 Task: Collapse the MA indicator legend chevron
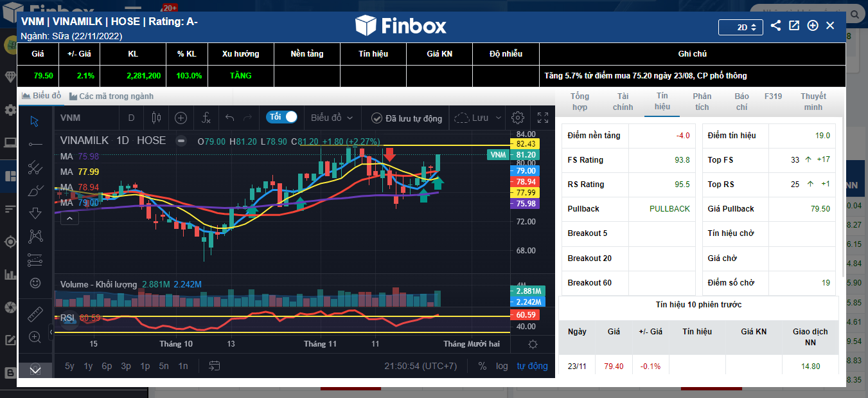(x=70, y=219)
